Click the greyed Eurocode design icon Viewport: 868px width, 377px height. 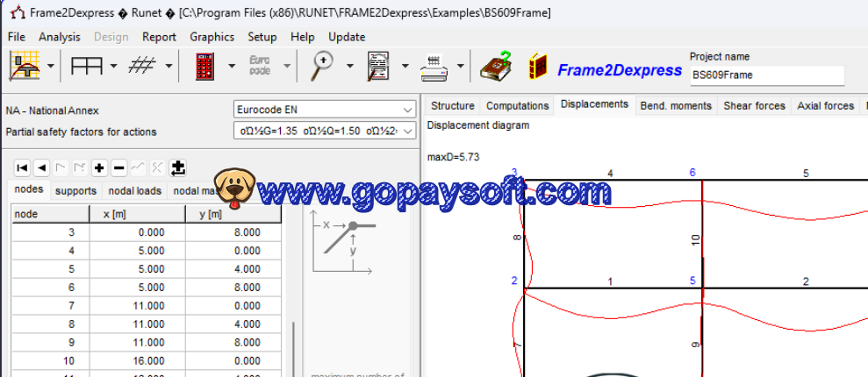[260, 65]
